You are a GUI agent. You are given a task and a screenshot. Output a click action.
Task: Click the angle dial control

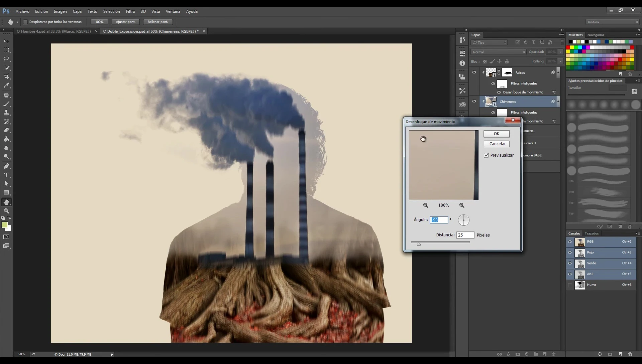(464, 220)
